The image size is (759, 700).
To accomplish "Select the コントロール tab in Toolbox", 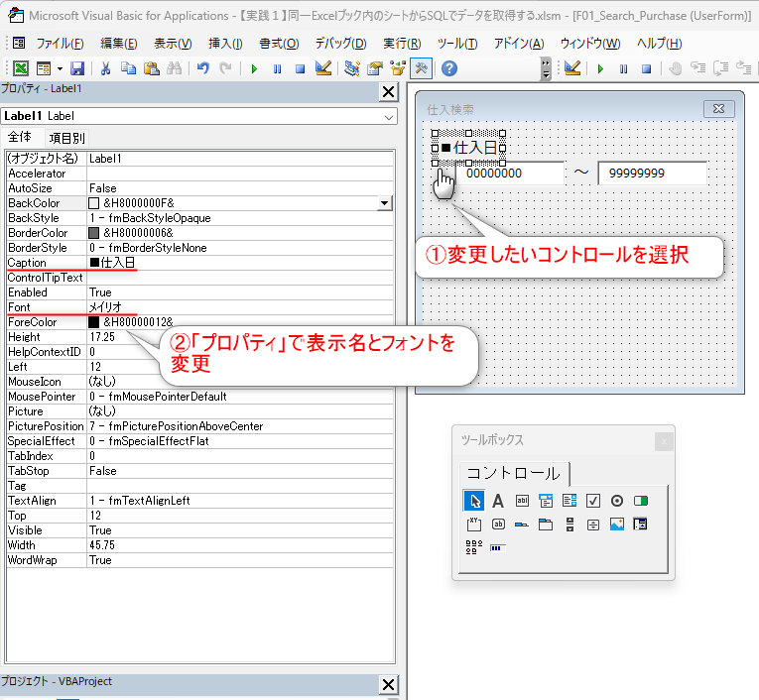I will coord(513,473).
